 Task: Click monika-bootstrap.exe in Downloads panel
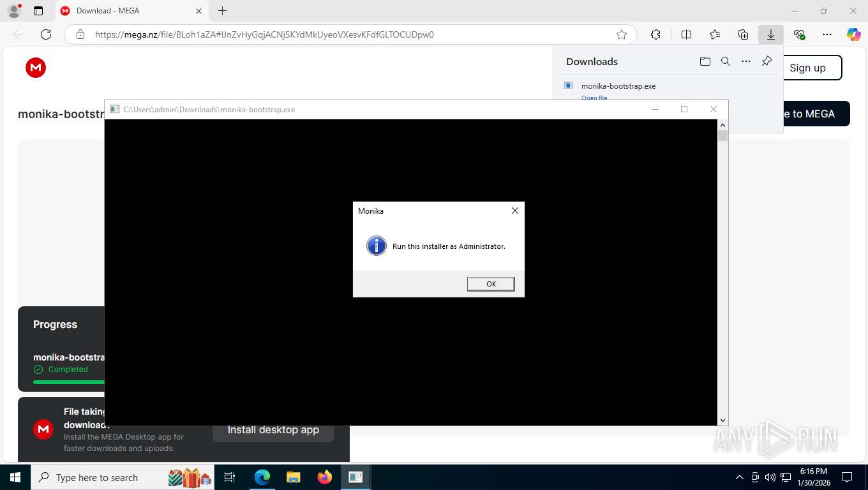[x=618, y=85]
